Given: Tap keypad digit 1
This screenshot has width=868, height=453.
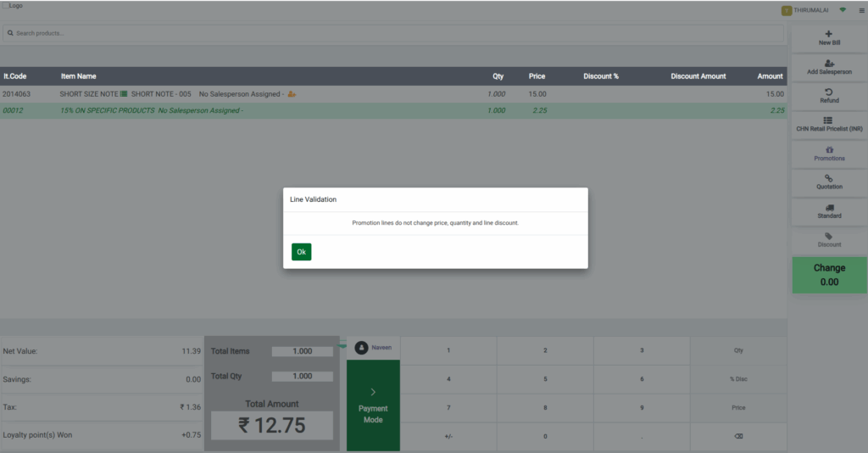Looking at the screenshot, I should (448, 350).
